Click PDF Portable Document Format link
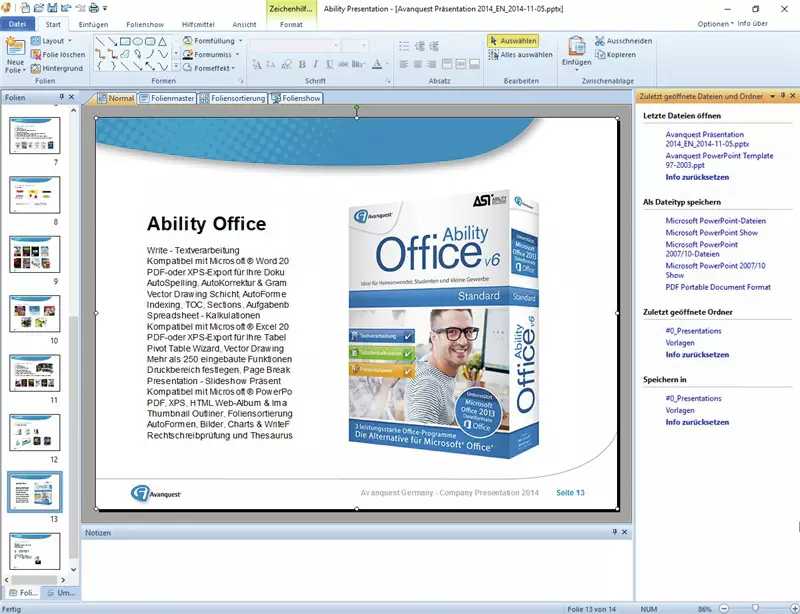The width and height of the screenshot is (800, 614). pos(718,287)
